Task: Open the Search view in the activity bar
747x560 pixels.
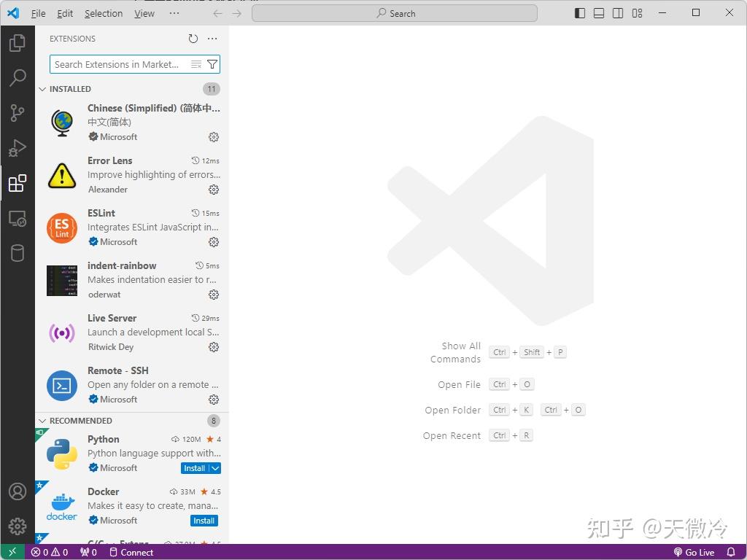Action: (x=18, y=78)
